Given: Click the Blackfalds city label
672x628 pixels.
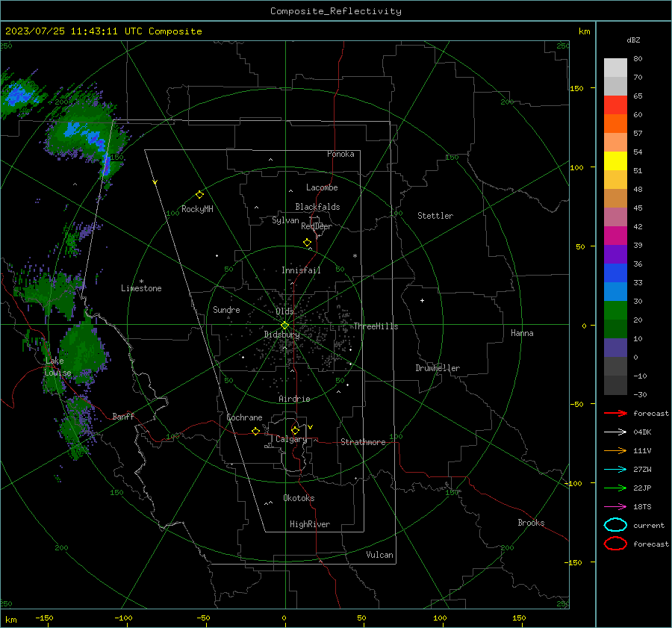Looking at the screenshot, I should click(x=317, y=207).
